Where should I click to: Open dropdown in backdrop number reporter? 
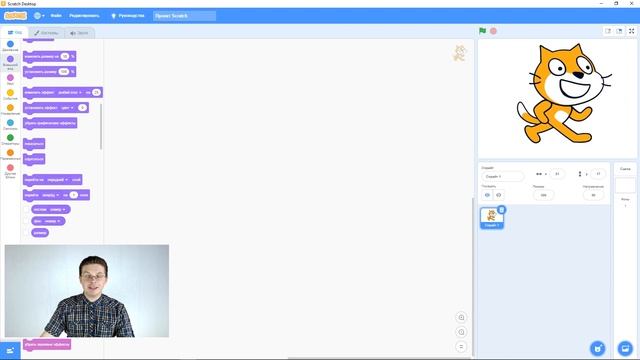pos(53,221)
